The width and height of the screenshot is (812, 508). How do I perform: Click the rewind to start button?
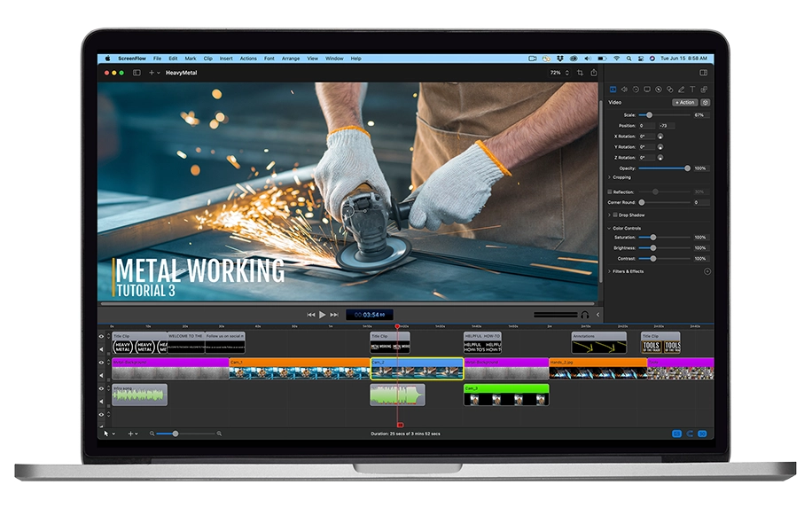311,315
